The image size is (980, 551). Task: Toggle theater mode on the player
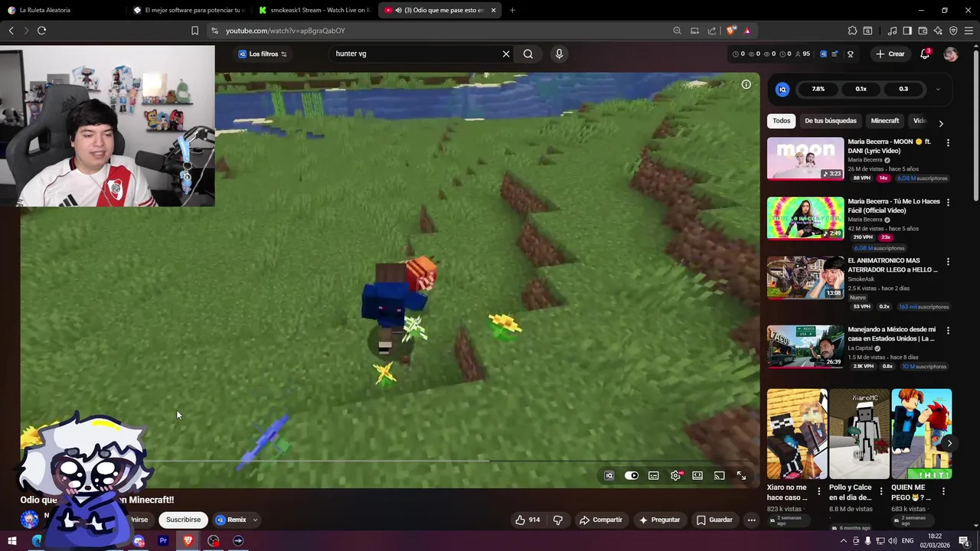pos(697,475)
